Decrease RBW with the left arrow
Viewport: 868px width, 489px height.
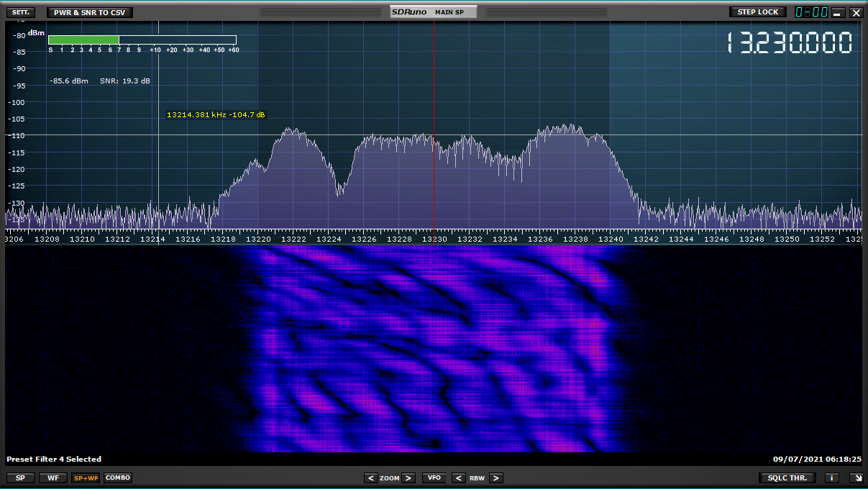pos(459,478)
